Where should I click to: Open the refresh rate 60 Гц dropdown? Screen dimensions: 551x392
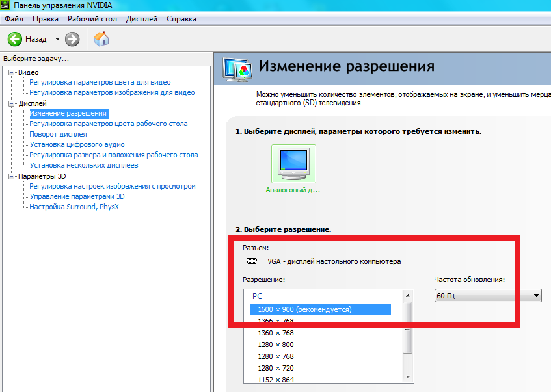(488, 296)
